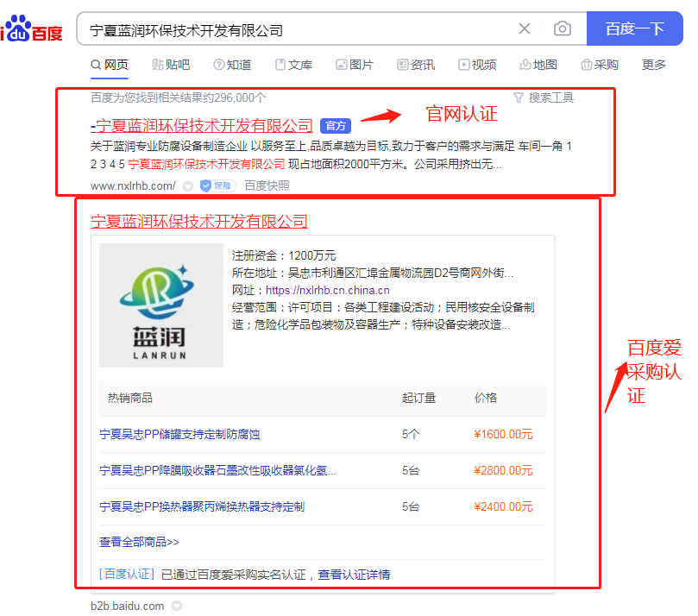Open the 百度快照 cached page
Screen dimensions: 698x616
267,185
